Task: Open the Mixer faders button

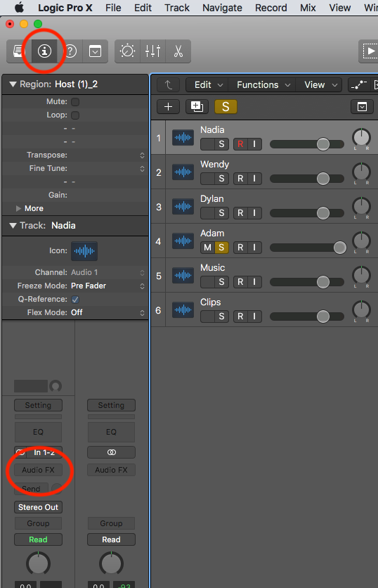Action: pyautogui.click(x=153, y=51)
